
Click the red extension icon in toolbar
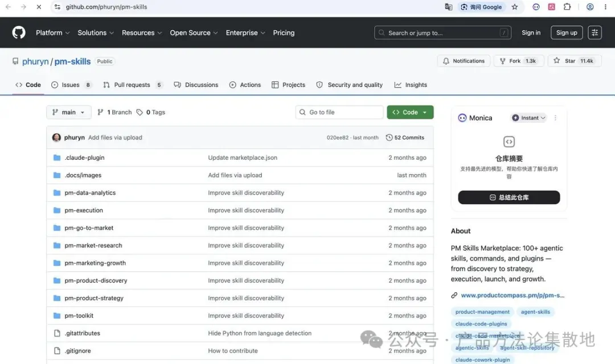click(551, 7)
